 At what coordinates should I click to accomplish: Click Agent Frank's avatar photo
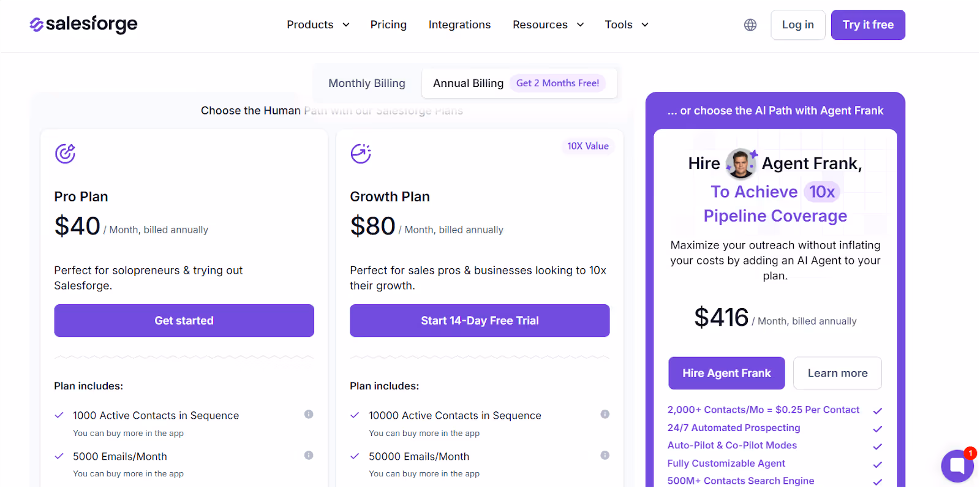point(741,163)
